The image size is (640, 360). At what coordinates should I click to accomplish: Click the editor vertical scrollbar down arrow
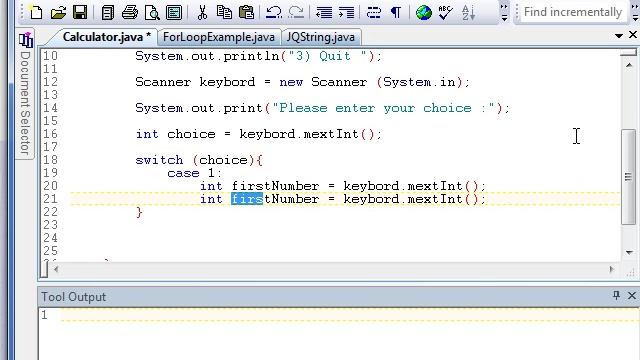[629, 252]
